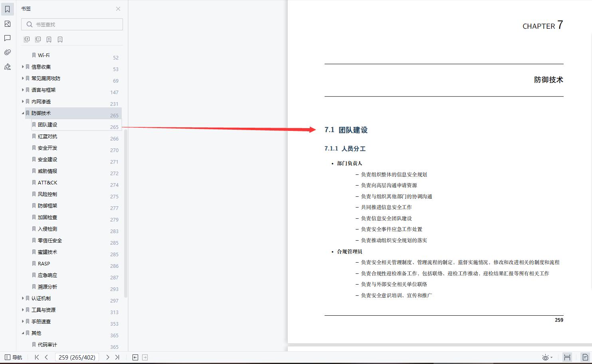Screen dimensions: 592x364
Task: Expand the 认证机制 bookmark
Action: [23, 298]
